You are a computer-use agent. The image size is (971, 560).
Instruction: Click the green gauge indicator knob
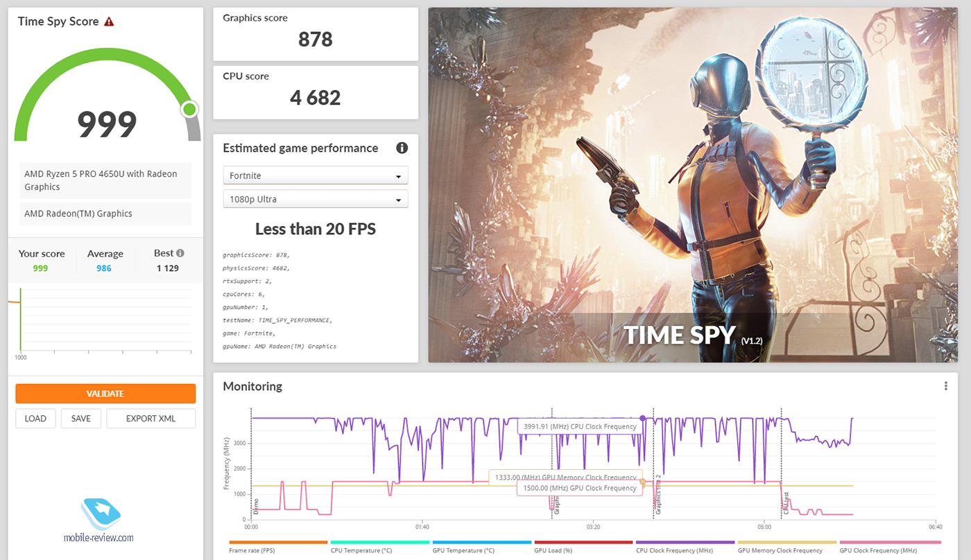[x=189, y=110]
